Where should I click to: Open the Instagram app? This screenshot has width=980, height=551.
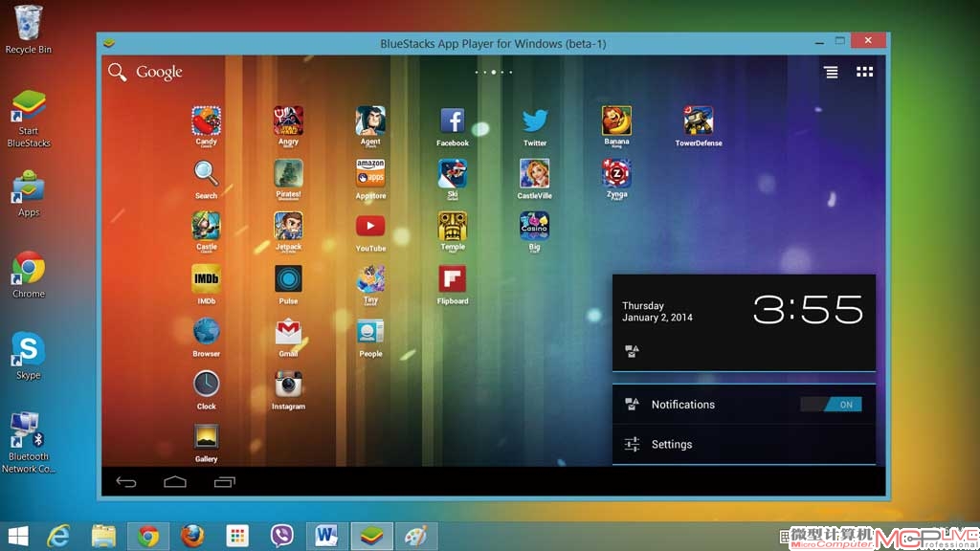(x=288, y=385)
